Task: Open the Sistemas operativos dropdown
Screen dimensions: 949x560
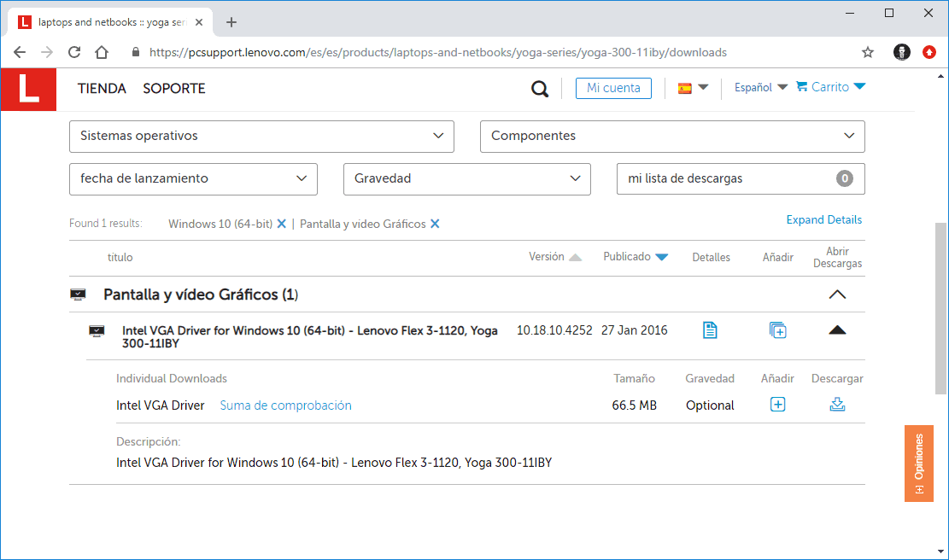Action: 261,136
